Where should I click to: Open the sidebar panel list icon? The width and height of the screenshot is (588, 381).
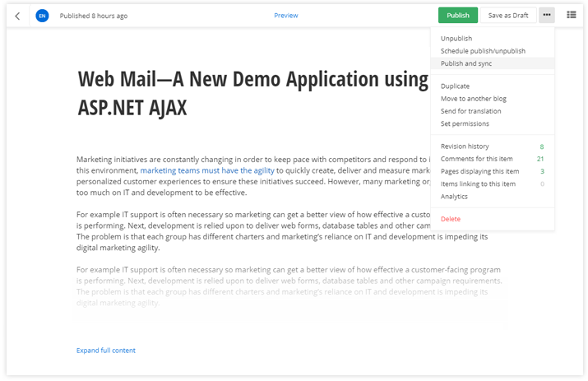tap(572, 16)
